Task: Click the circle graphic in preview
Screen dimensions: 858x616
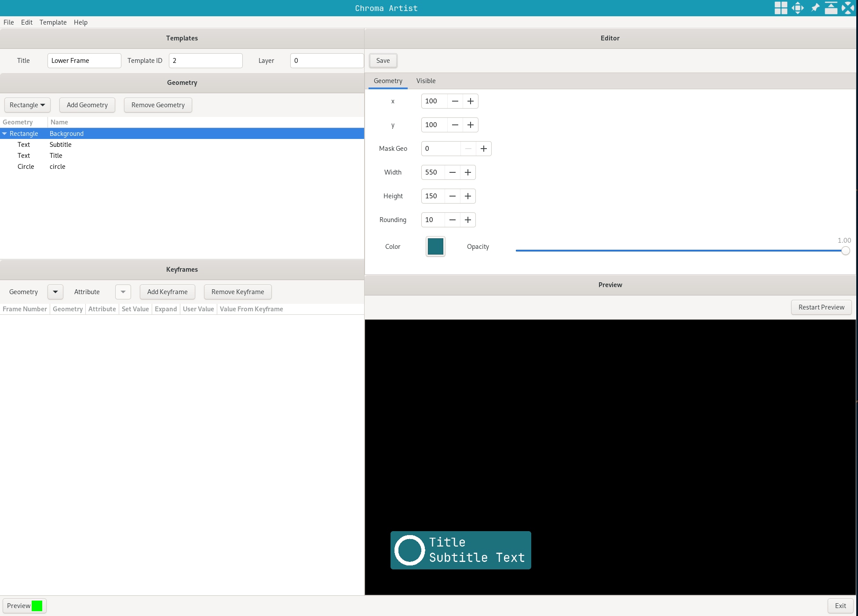Action: coord(409,550)
